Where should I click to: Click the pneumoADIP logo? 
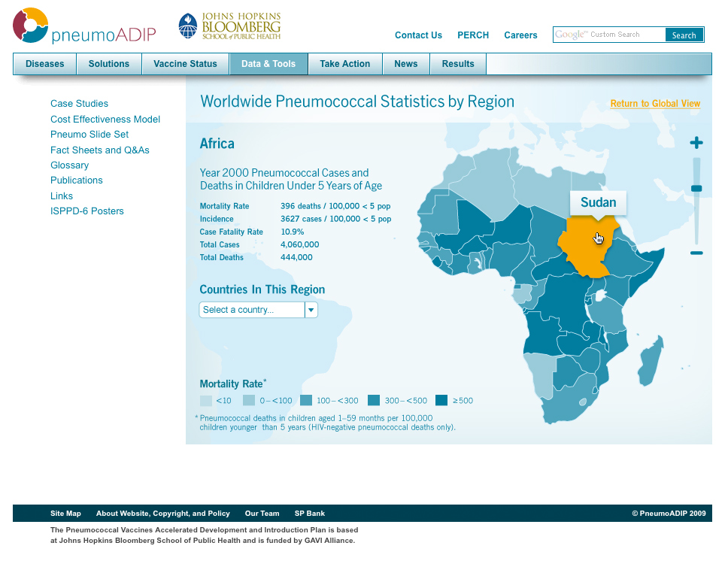point(83,26)
